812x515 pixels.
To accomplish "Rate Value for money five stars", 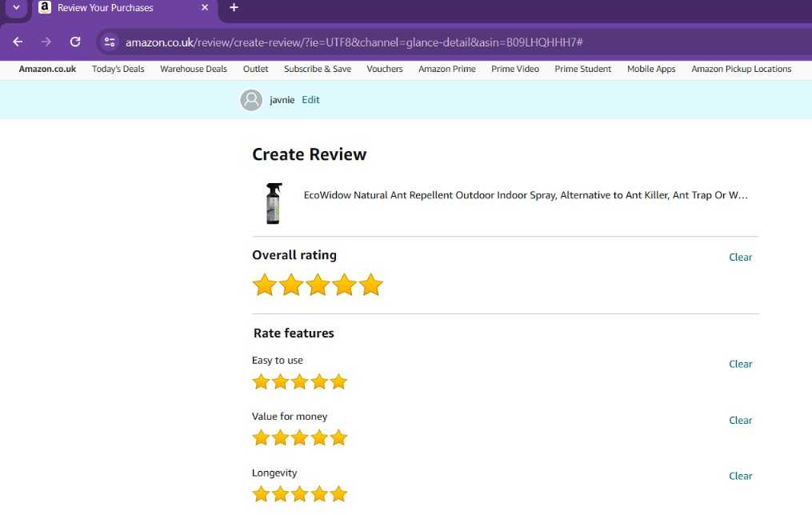I will (338, 438).
